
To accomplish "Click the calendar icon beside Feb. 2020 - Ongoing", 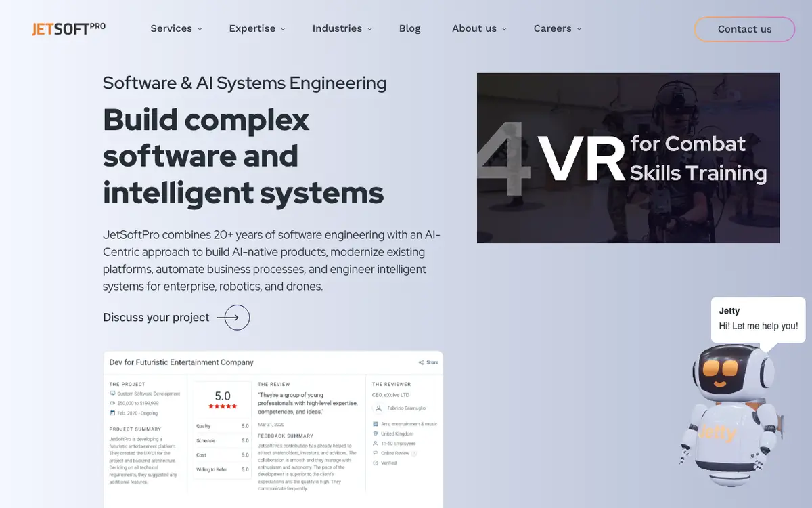I will tap(112, 412).
